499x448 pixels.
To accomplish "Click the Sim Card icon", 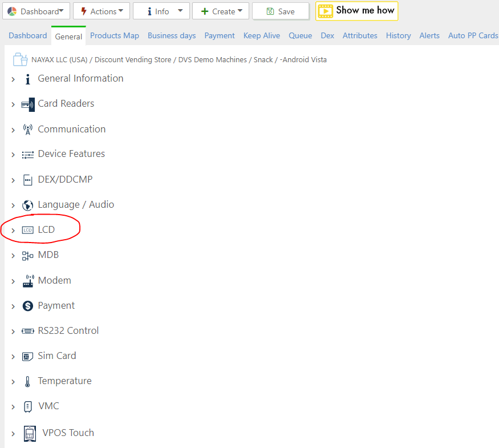I will tap(27, 356).
